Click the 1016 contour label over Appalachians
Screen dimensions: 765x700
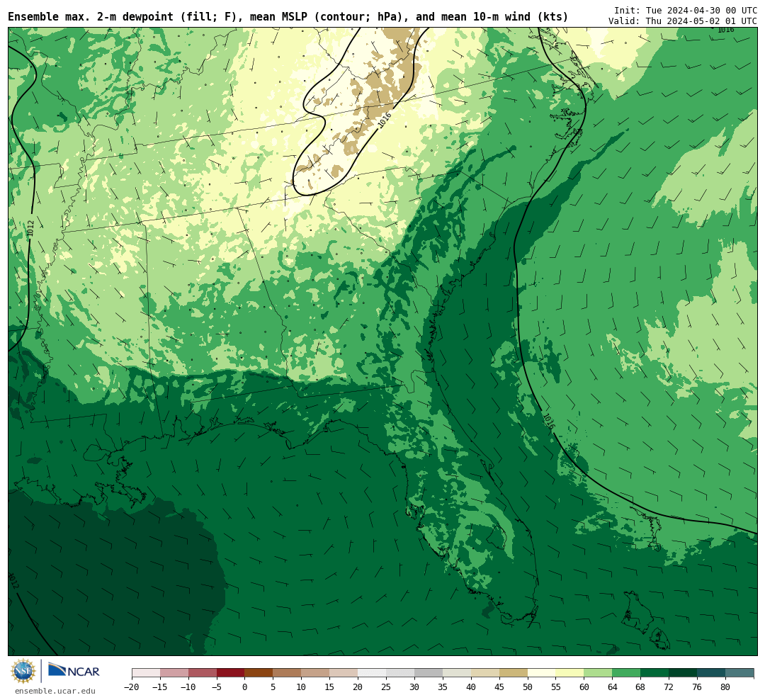pos(385,120)
